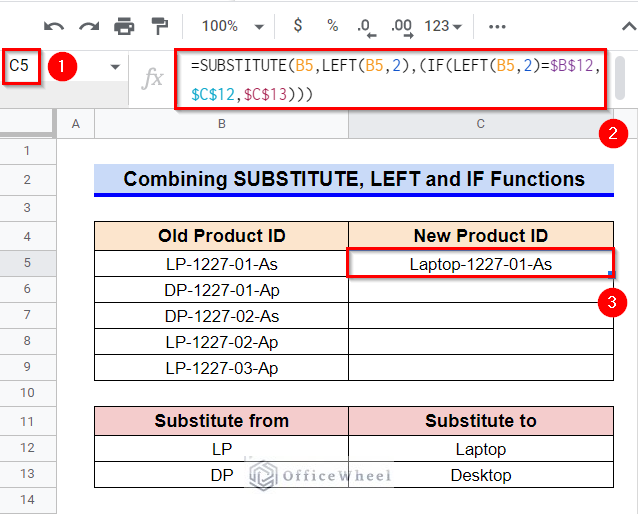Select empty New Product ID cell in row 8

481,342
